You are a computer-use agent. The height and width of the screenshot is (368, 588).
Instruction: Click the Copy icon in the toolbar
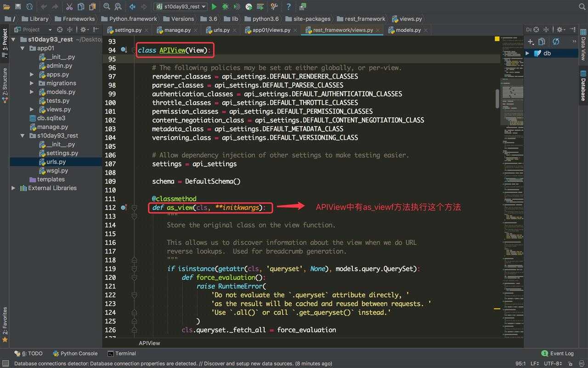81,6
